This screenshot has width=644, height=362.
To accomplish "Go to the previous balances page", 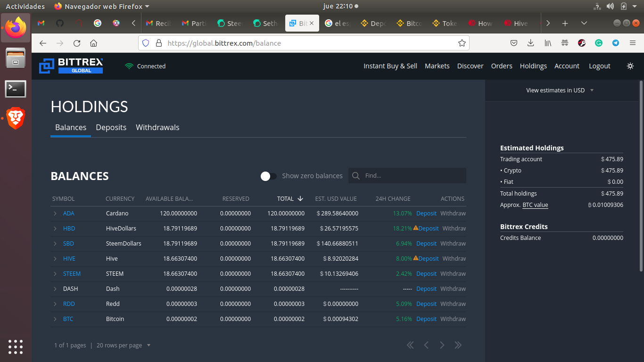I will pyautogui.click(x=426, y=345).
